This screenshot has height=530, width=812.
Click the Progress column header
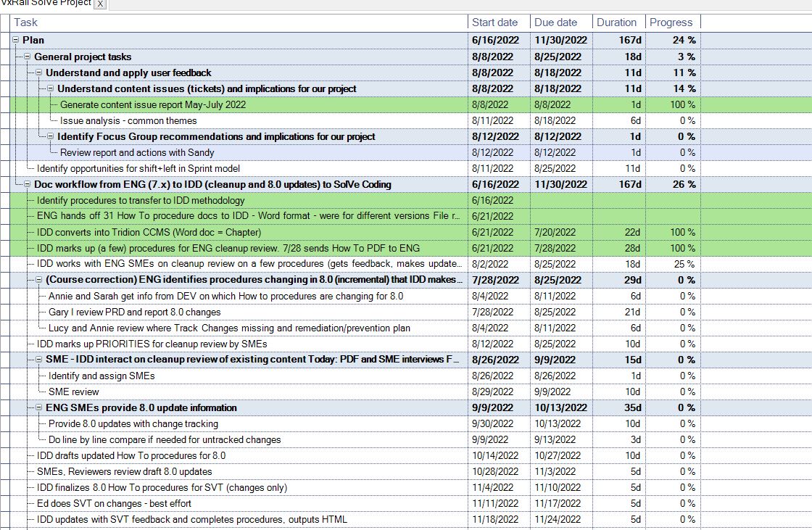(x=671, y=22)
